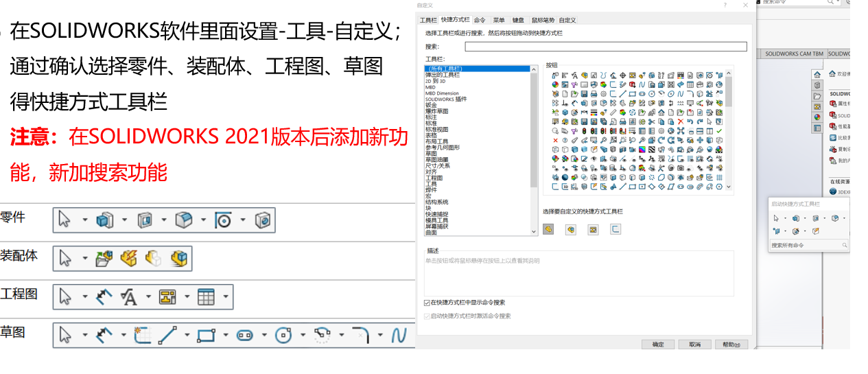Click the lightning component icon in 装配体 toolbar
868x374 pixels.
(x=128, y=258)
